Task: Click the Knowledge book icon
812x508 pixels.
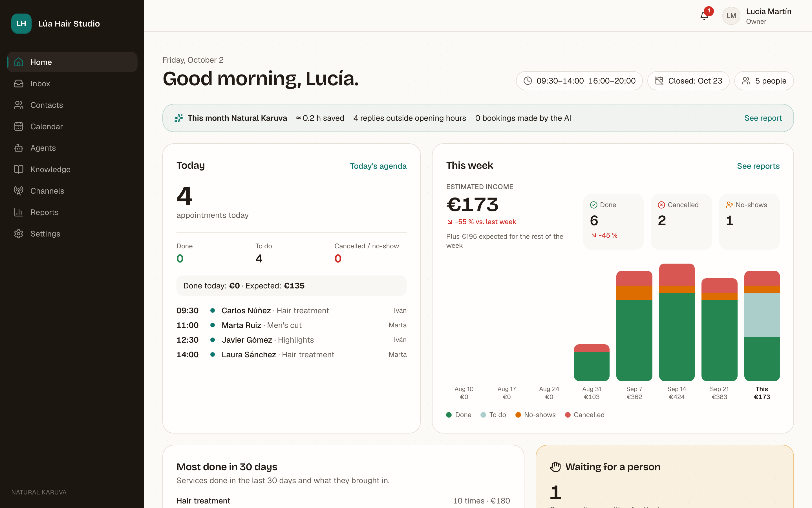Action: point(19,169)
